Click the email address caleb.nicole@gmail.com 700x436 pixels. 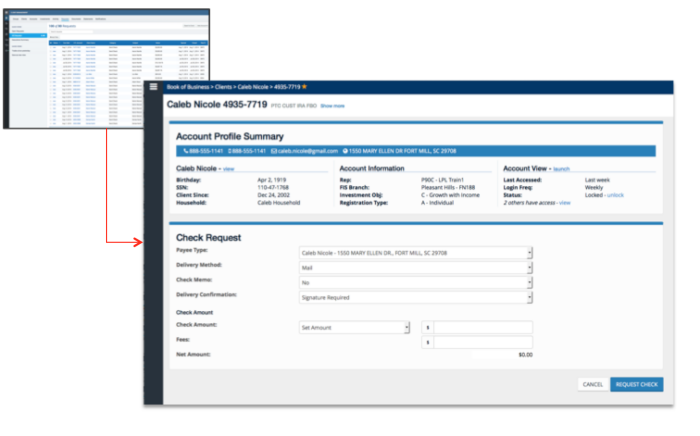[x=308, y=151]
